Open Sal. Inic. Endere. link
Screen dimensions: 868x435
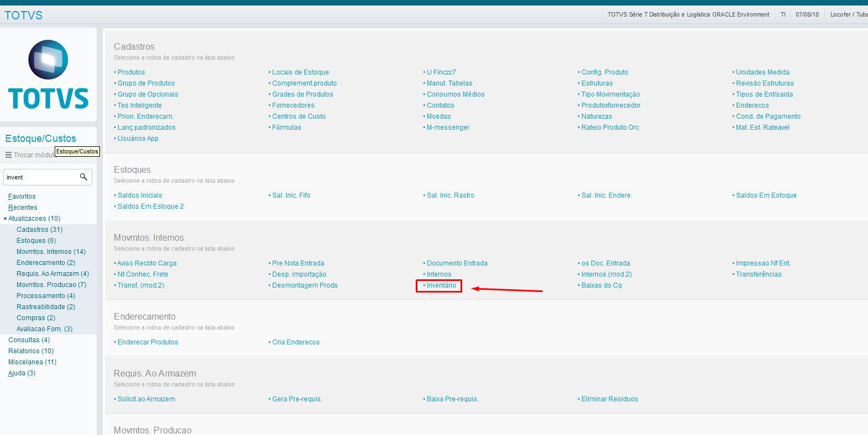606,195
